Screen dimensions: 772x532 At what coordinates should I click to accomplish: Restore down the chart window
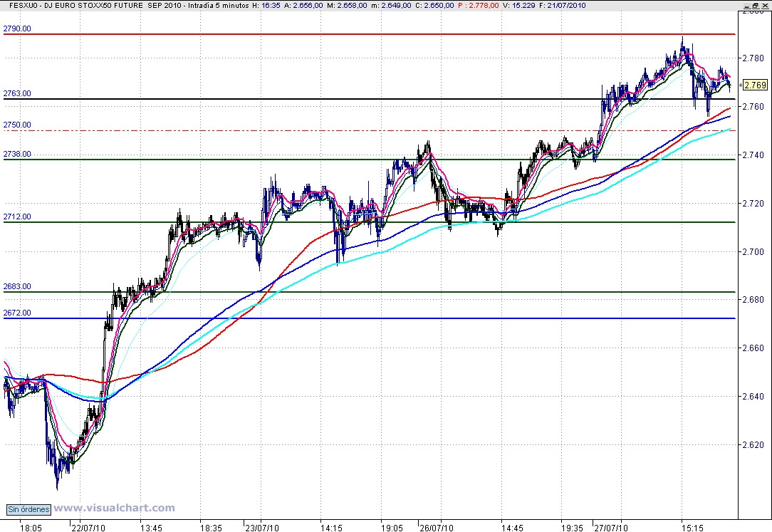pyautogui.click(x=755, y=5)
